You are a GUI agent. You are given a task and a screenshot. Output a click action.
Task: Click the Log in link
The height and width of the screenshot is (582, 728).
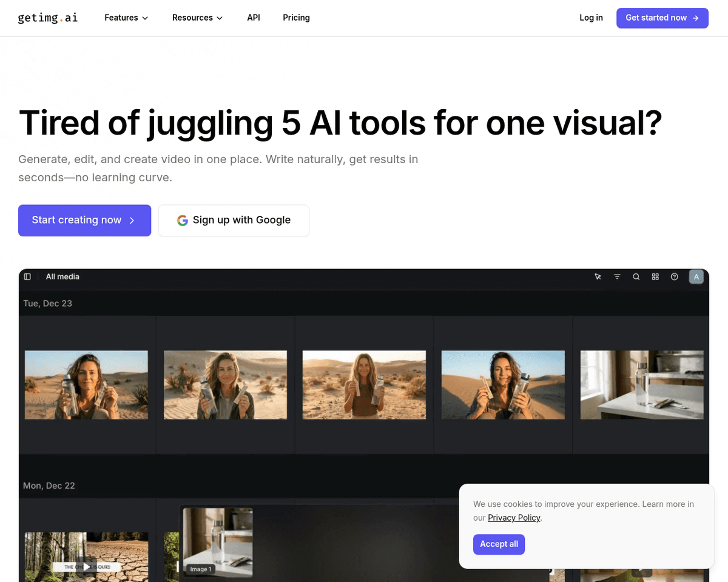pyautogui.click(x=591, y=18)
